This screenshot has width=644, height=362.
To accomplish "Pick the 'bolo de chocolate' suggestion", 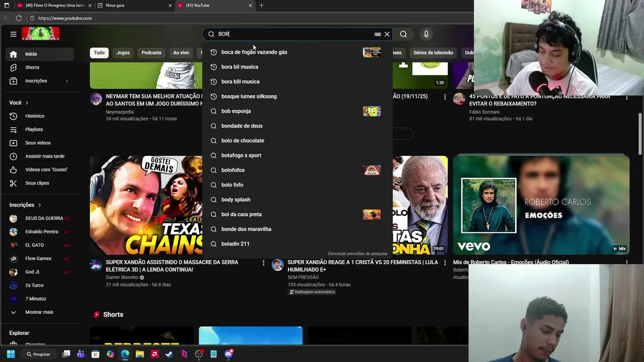I will coord(297,141).
